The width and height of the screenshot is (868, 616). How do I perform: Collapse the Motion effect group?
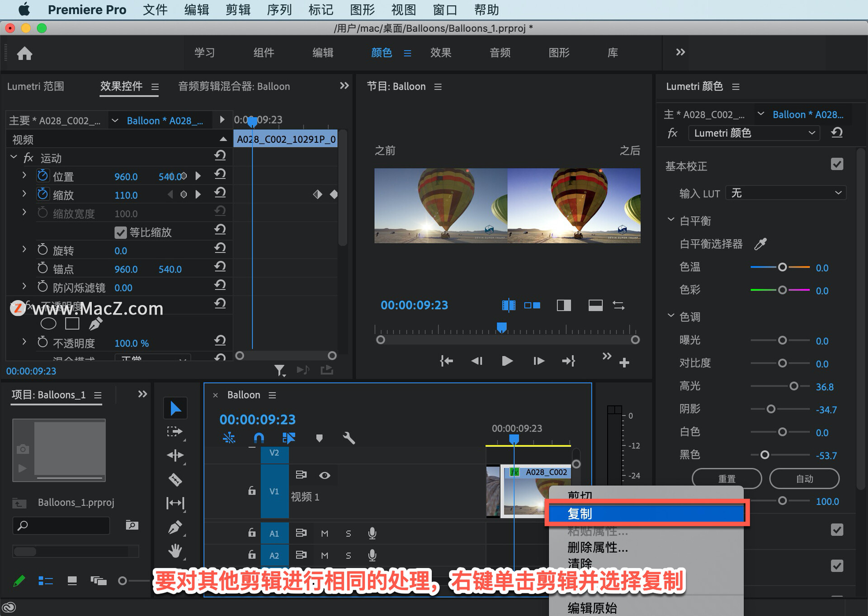pos(14,157)
